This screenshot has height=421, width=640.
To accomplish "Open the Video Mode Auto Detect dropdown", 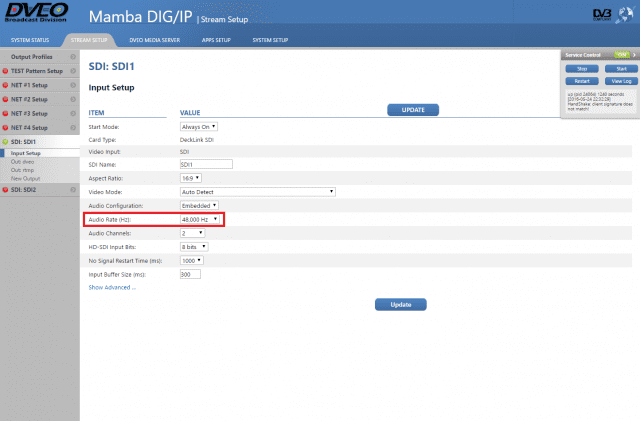I will click(258, 192).
